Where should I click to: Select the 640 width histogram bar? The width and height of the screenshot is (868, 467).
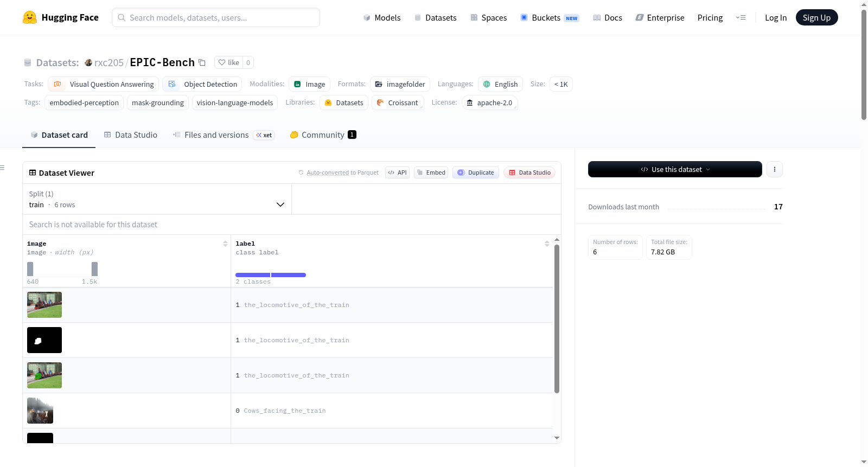[x=30, y=269]
